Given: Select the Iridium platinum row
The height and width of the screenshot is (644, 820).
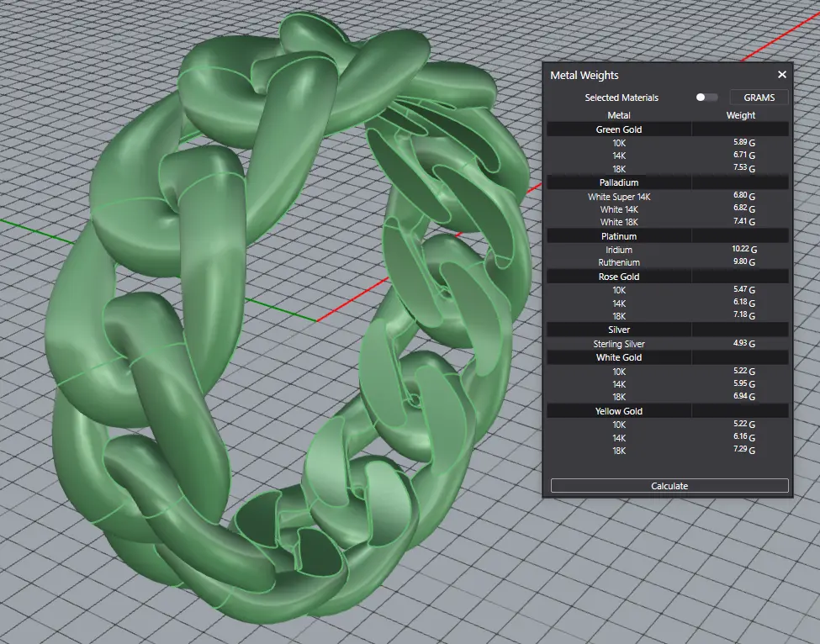Looking at the screenshot, I should 619,250.
